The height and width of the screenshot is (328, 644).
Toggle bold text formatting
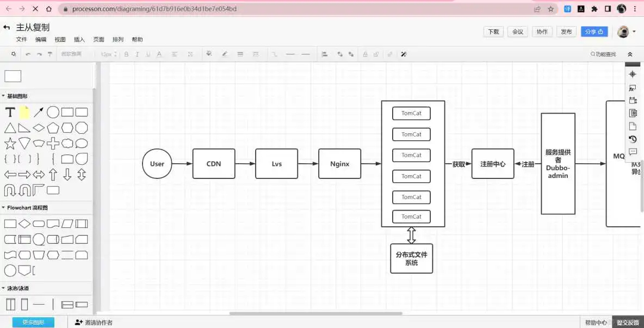(x=127, y=54)
